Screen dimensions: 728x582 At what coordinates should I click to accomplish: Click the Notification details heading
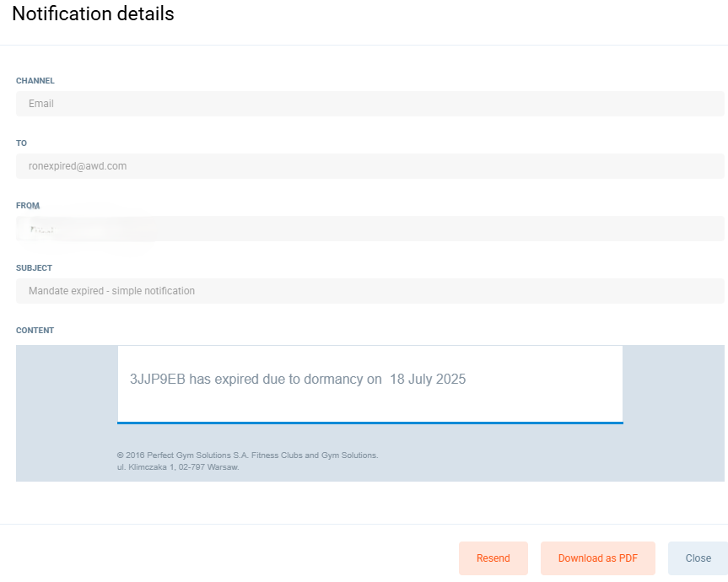pyautogui.click(x=93, y=14)
